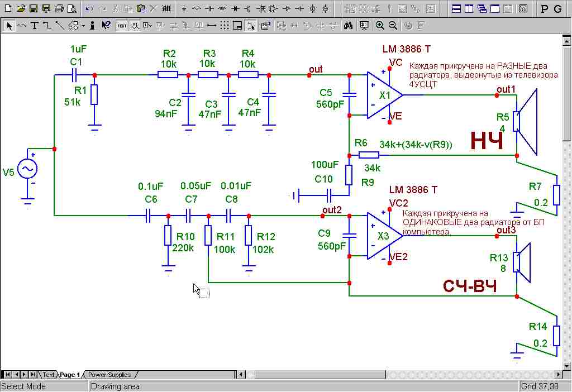Select the capacitor component icon

tap(209, 9)
